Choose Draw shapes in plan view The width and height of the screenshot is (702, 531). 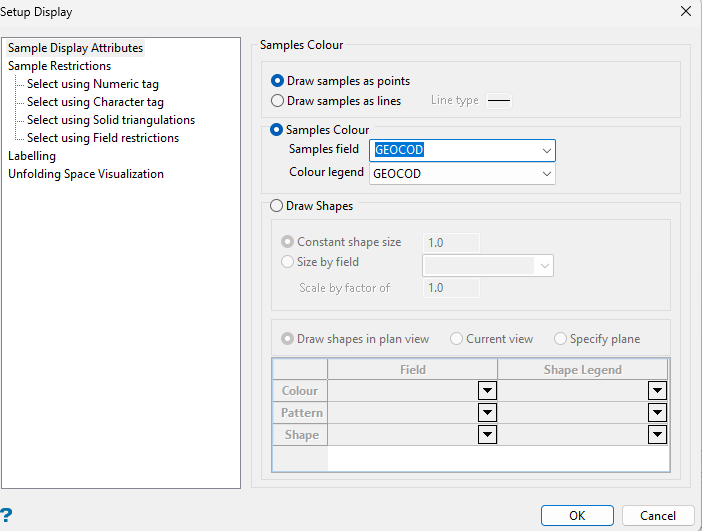(287, 339)
